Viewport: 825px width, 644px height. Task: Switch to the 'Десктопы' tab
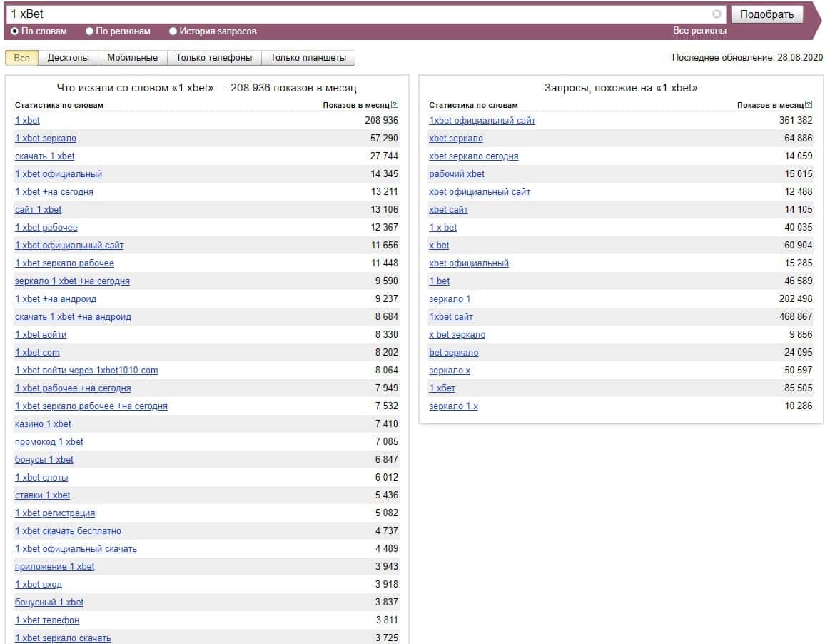(x=69, y=58)
